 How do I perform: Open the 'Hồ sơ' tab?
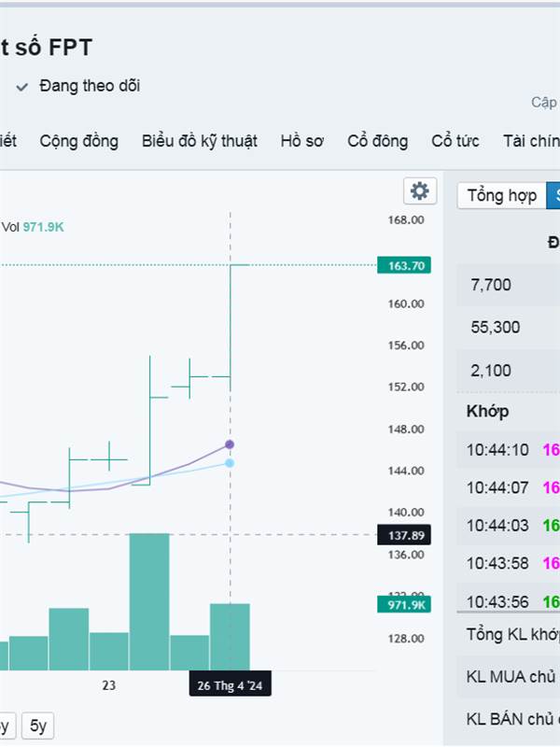click(x=302, y=141)
